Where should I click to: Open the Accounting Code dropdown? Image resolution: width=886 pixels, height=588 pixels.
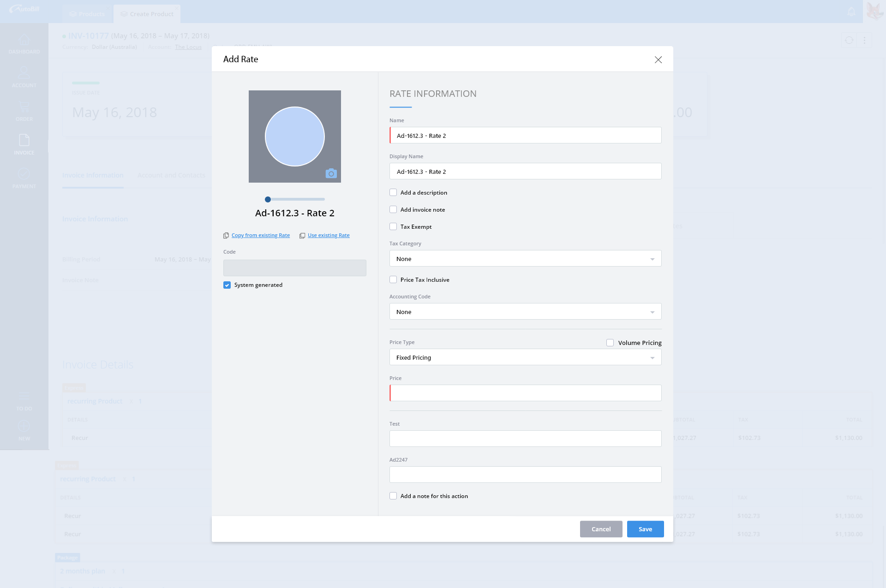525,312
